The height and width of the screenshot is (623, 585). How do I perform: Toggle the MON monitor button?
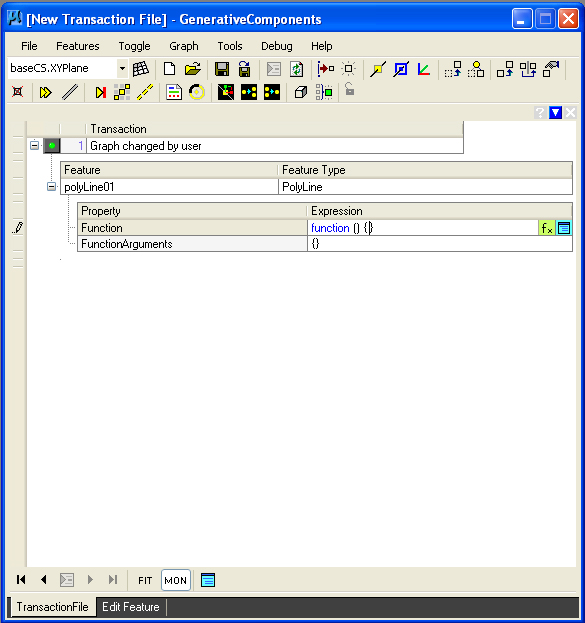click(x=176, y=580)
